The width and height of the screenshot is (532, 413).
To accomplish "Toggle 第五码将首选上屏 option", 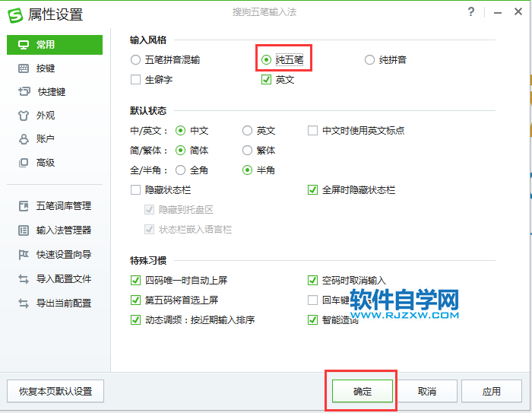I will point(136,300).
